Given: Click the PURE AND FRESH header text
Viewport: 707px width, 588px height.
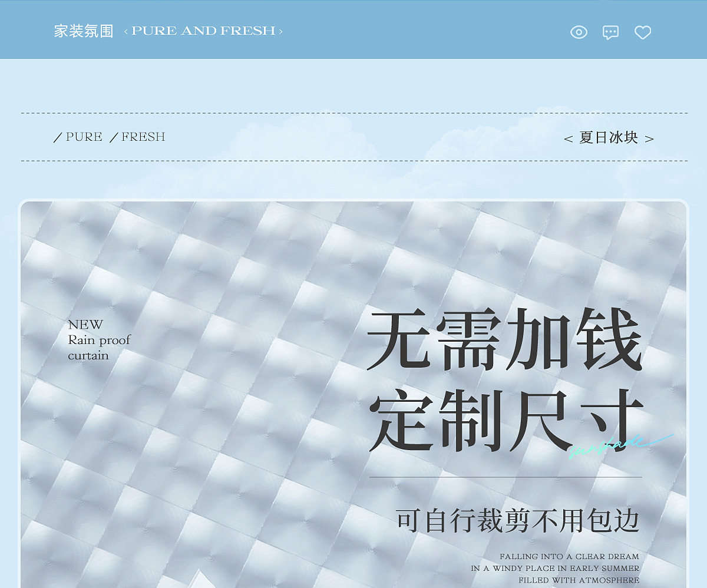Looking at the screenshot, I should tap(203, 31).
